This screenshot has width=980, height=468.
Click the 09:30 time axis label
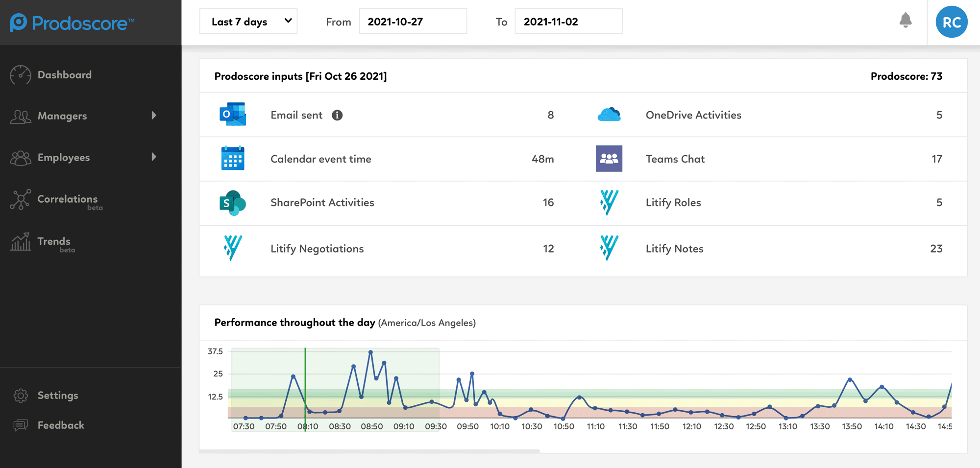(x=436, y=426)
